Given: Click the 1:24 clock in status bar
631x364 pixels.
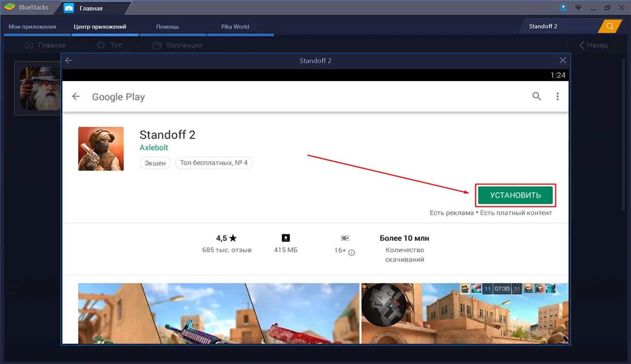Looking at the screenshot, I should pos(558,75).
